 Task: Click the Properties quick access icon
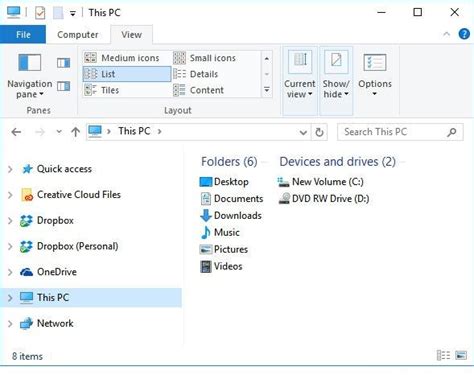point(40,13)
